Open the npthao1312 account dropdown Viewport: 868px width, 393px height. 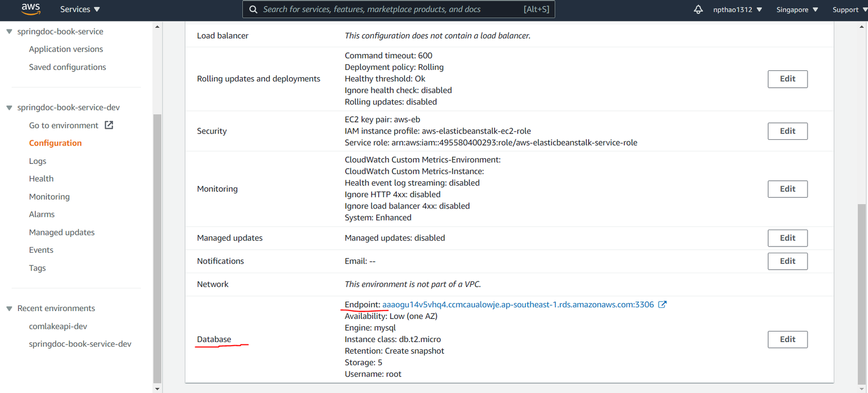pos(738,9)
